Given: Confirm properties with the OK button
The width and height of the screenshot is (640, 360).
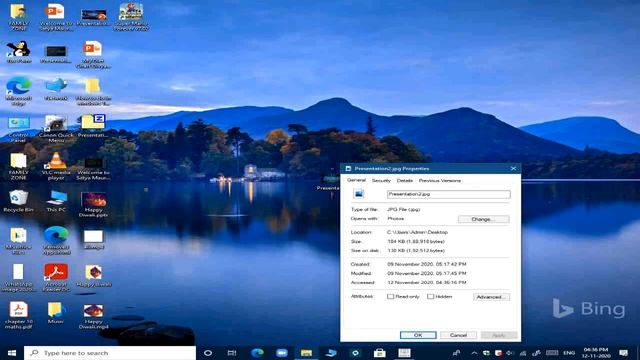Looking at the screenshot, I should click(418, 335).
